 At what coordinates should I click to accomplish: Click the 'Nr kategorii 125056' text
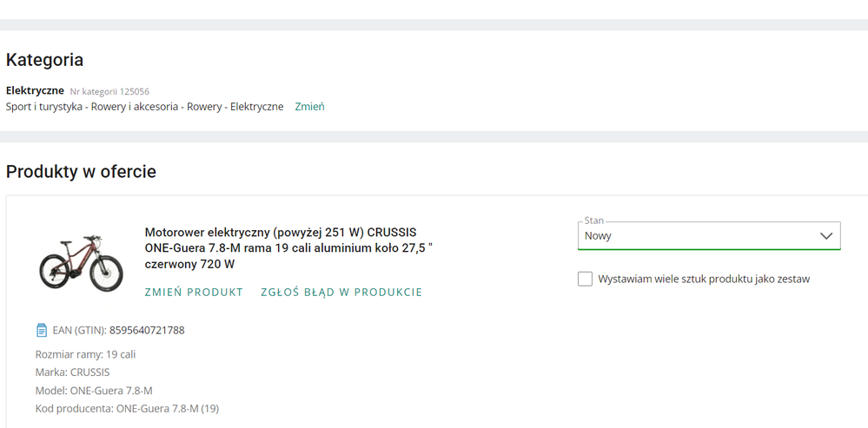(109, 91)
